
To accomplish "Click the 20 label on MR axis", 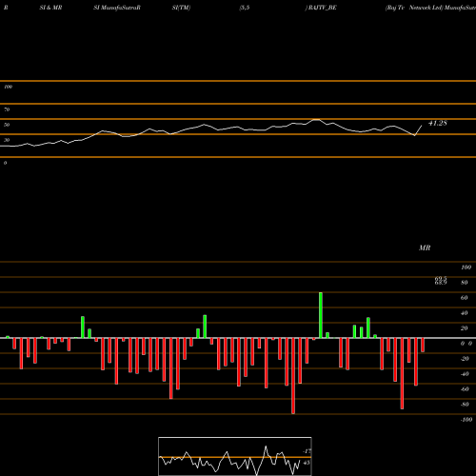I will pyautogui.click(x=465, y=328).
